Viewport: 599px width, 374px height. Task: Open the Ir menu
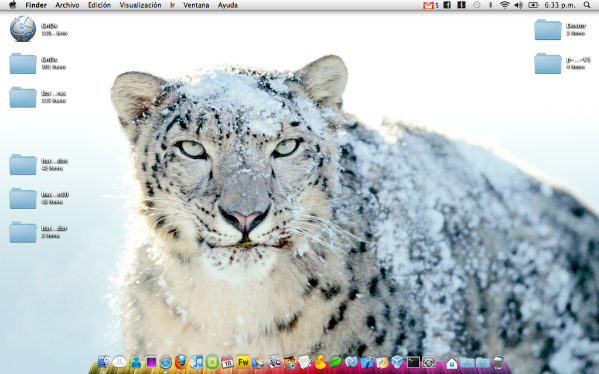(x=172, y=5)
